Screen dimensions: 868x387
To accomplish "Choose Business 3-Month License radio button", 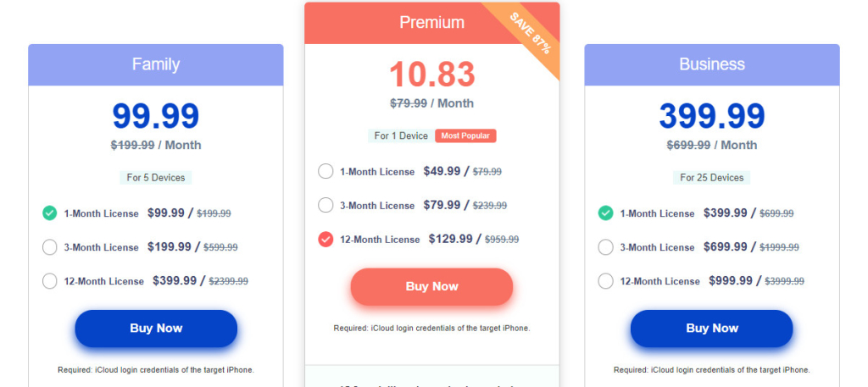I will (x=605, y=247).
